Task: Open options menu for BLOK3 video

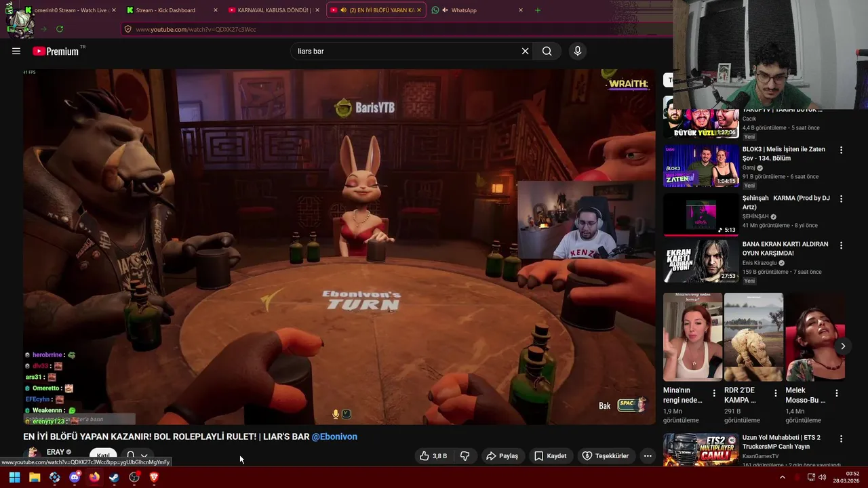Action: pyautogui.click(x=841, y=150)
